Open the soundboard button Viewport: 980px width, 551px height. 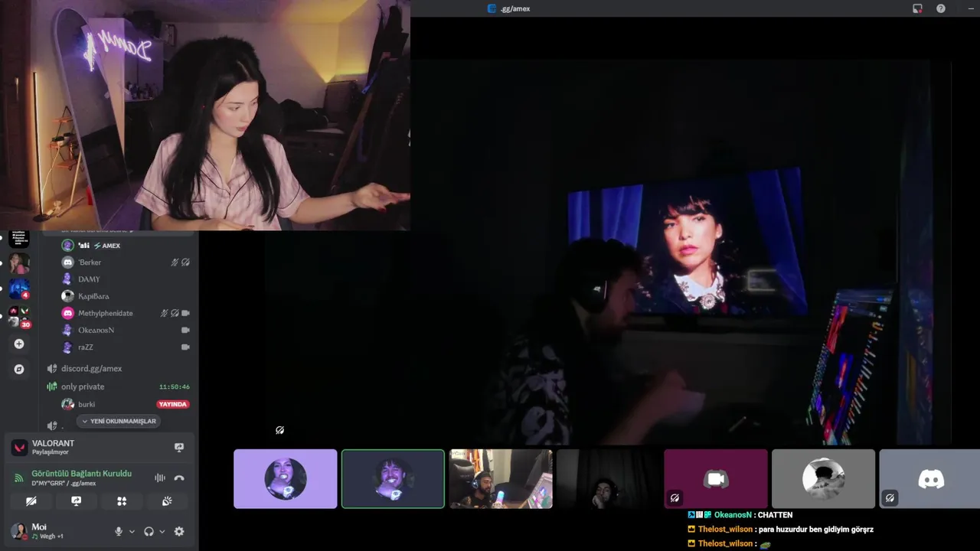(167, 501)
